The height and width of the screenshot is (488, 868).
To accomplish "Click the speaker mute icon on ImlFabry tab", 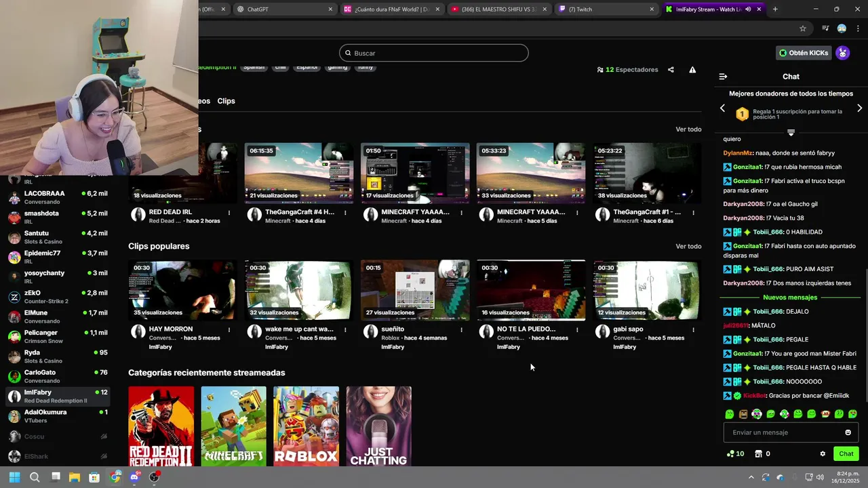I will (x=748, y=9).
